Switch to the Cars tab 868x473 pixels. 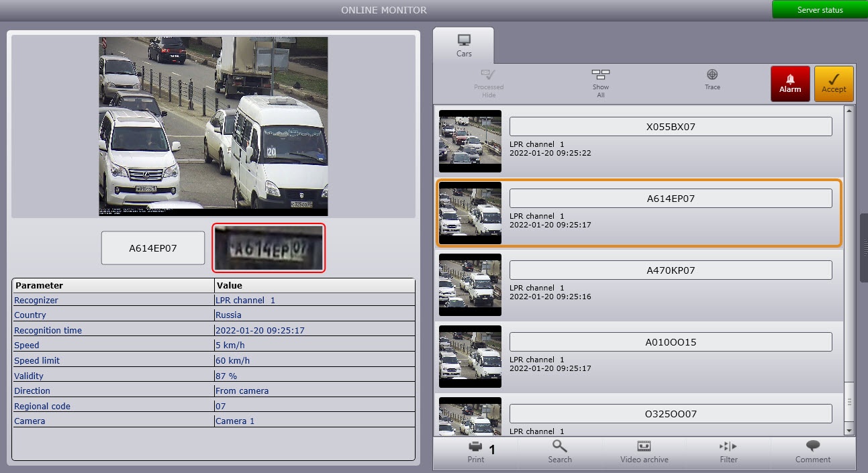[x=464, y=45]
